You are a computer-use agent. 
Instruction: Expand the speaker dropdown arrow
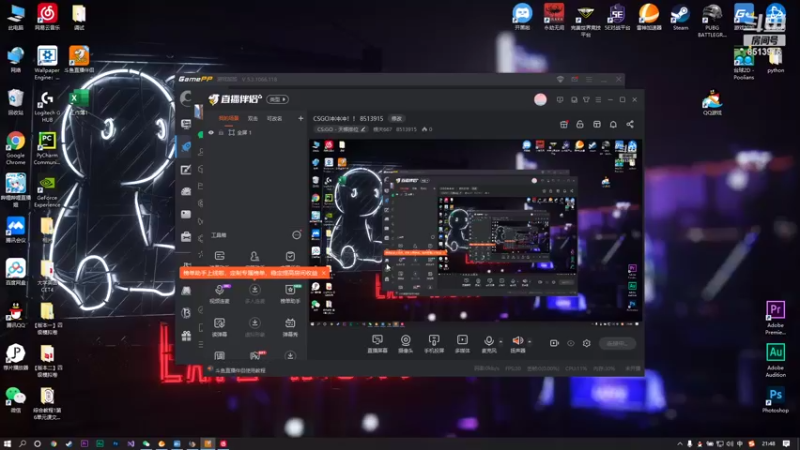click(530, 342)
